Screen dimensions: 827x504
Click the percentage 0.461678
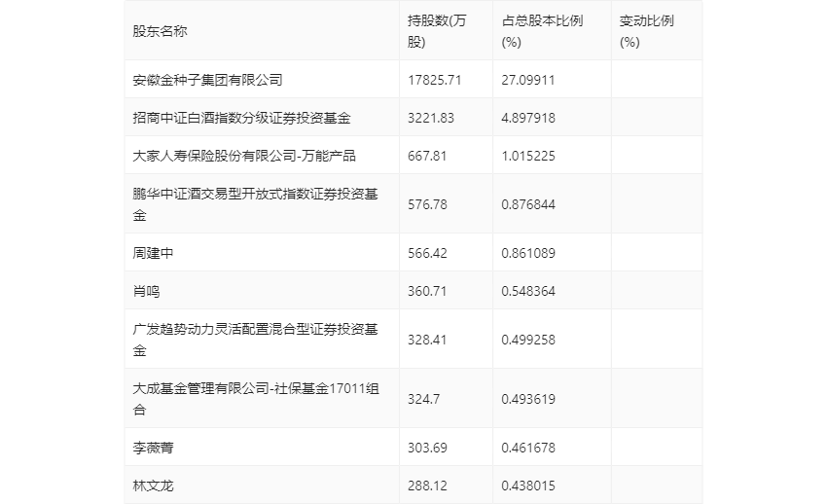point(528,448)
